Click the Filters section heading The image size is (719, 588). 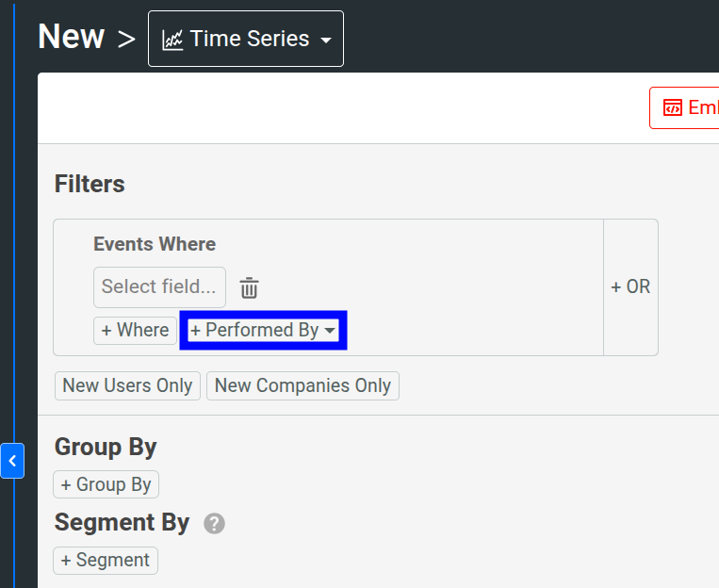90,184
